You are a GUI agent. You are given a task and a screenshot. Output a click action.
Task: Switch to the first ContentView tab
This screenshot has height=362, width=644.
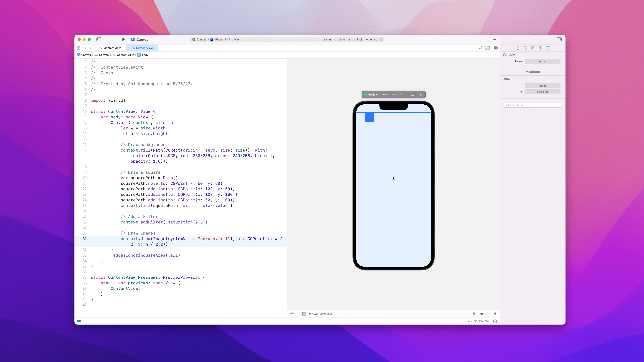pyautogui.click(x=110, y=48)
